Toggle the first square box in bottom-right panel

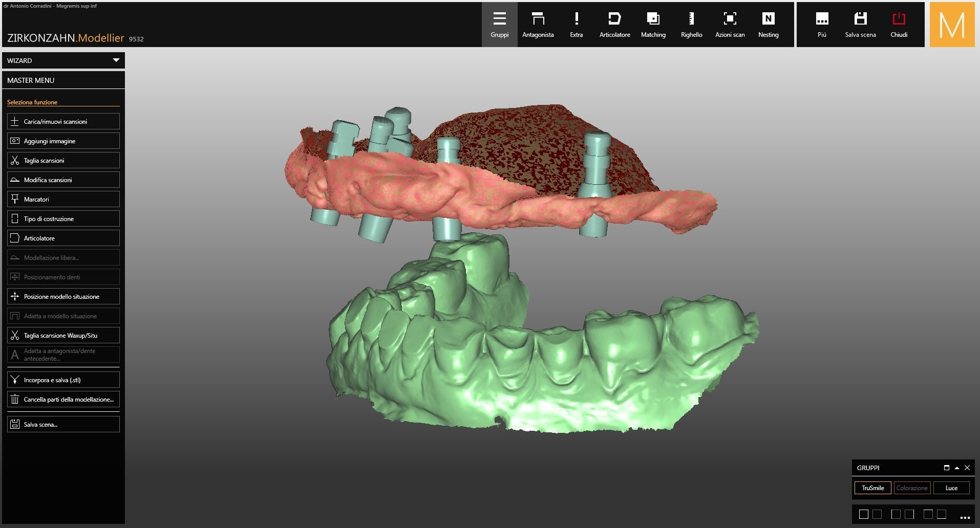[x=864, y=514]
